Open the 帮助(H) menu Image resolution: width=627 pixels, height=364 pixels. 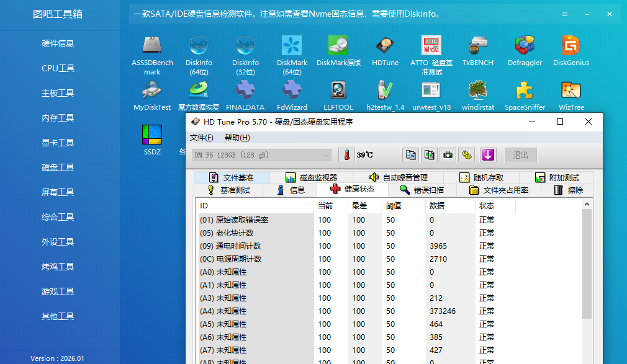[x=237, y=138]
